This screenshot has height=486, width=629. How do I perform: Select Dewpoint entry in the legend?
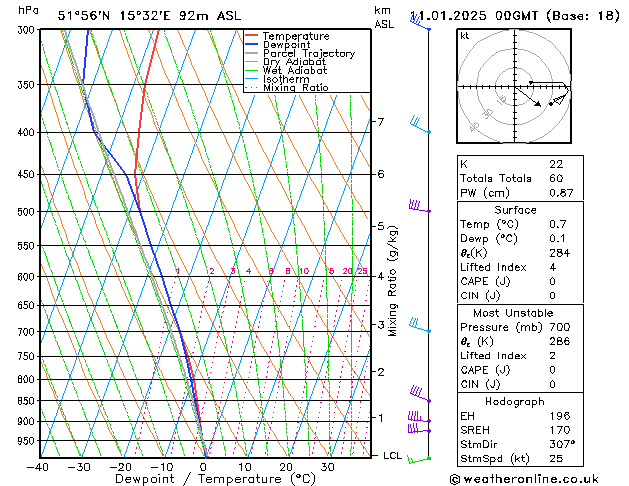coord(285,45)
